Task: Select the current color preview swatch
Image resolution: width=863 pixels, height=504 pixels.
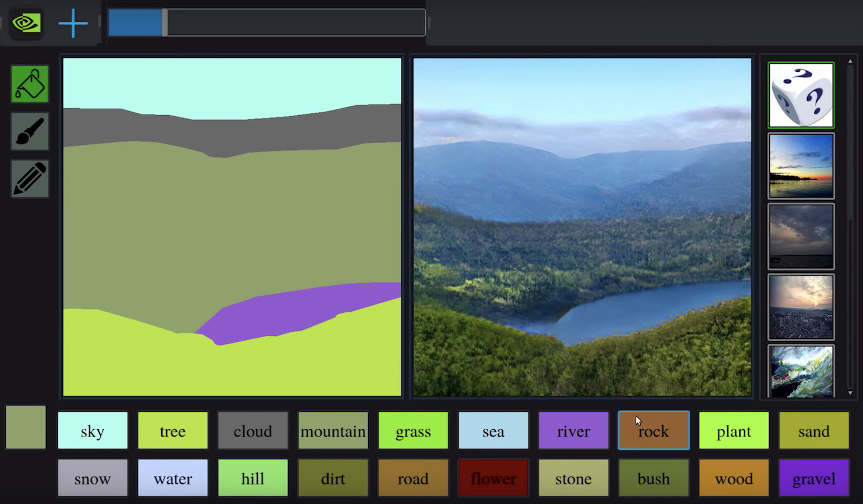Action: pos(25,427)
